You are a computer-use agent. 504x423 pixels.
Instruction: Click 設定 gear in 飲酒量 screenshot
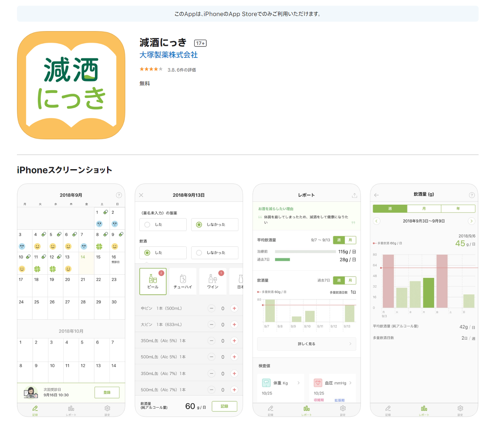460,410
